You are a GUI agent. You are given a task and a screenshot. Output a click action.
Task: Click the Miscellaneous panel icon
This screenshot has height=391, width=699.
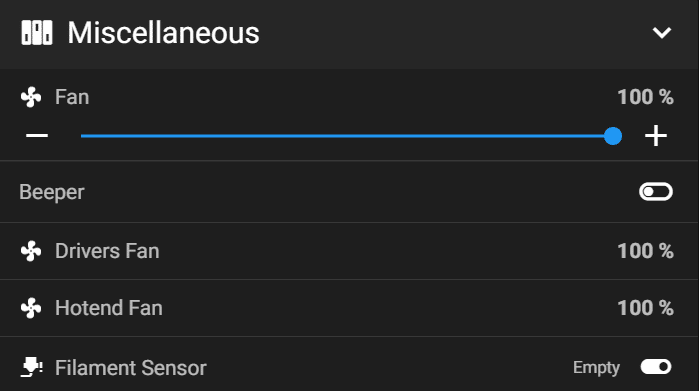tap(37, 33)
